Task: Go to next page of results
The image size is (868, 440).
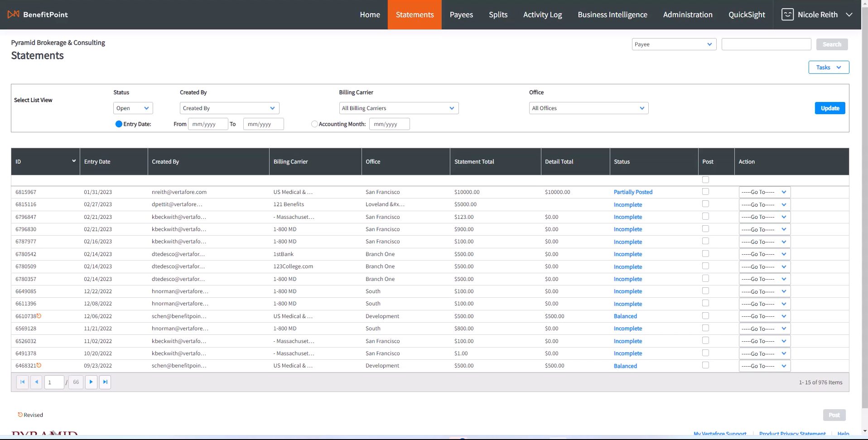Action: pos(91,382)
